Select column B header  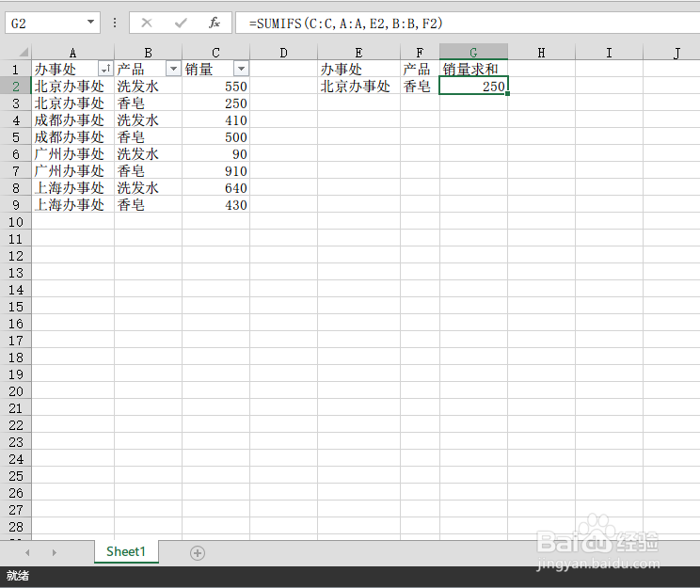tap(149, 53)
